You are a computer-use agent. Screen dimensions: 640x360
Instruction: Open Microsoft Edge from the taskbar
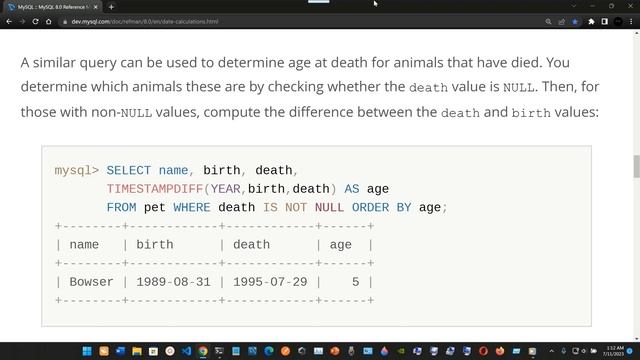pyautogui.click(x=269, y=351)
